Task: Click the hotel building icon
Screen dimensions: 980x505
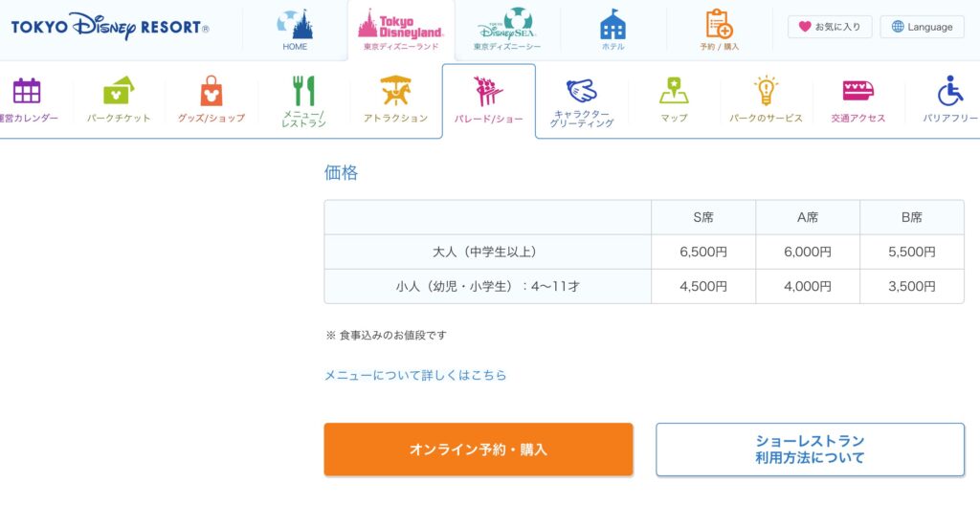Action: point(612,25)
